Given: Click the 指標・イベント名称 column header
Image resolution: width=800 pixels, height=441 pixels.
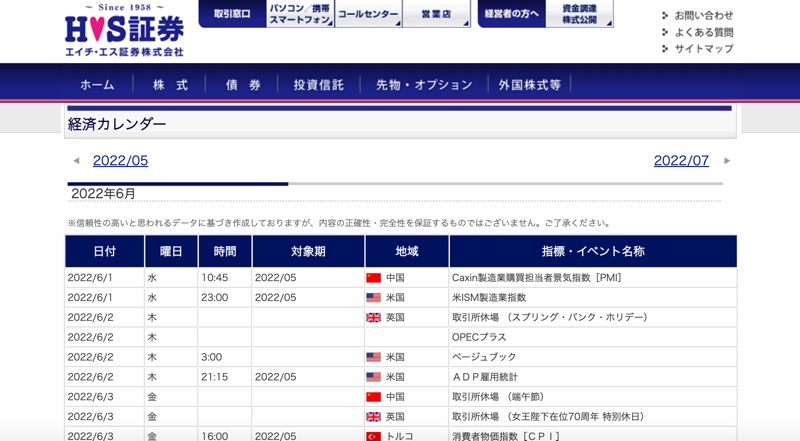Looking at the screenshot, I should click(593, 251).
